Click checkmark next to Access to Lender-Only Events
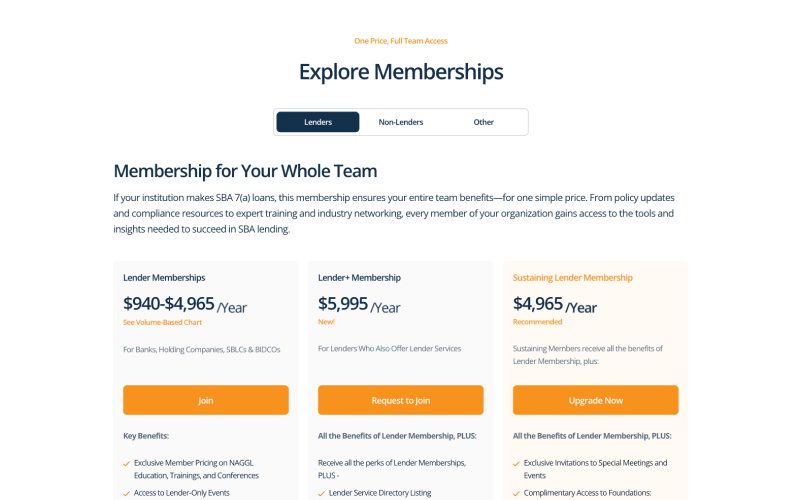This screenshot has height=500, width=800. click(x=127, y=493)
